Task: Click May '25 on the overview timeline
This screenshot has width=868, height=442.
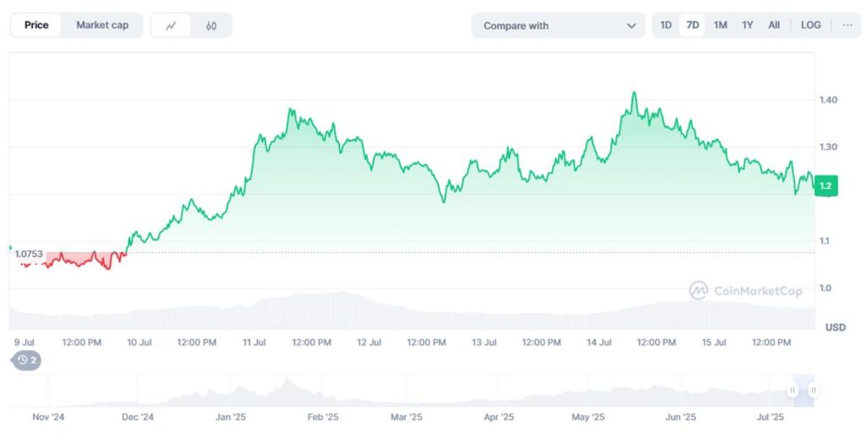Action: tap(588, 417)
